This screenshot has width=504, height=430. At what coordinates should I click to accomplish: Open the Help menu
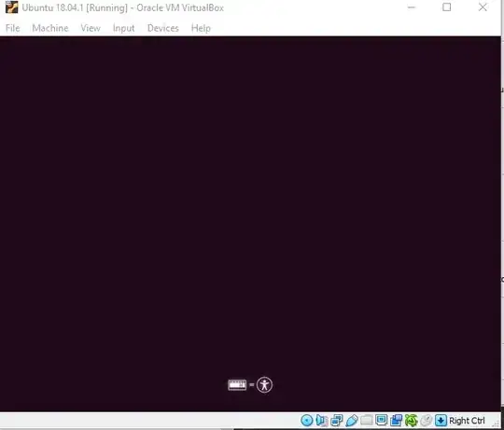click(x=201, y=28)
